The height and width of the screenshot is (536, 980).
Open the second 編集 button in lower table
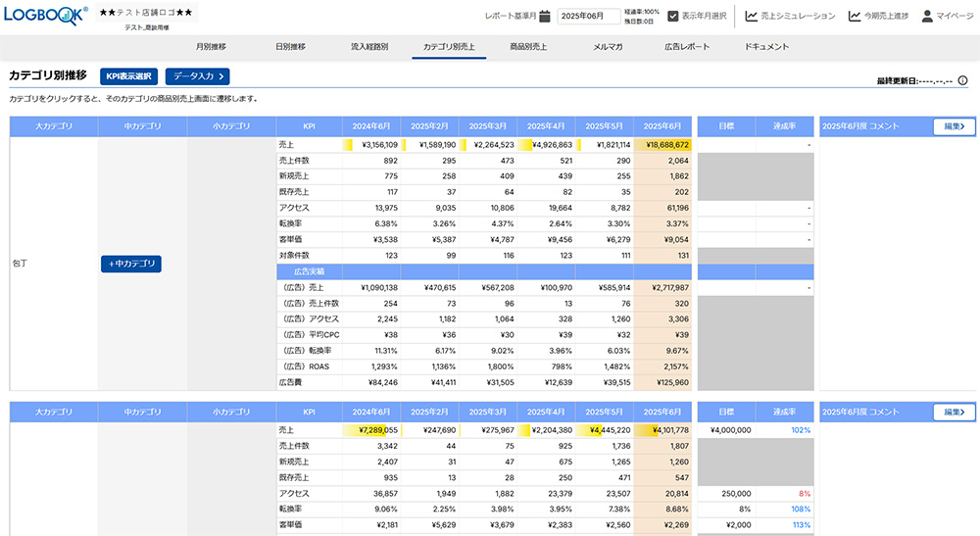click(x=954, y=413)
